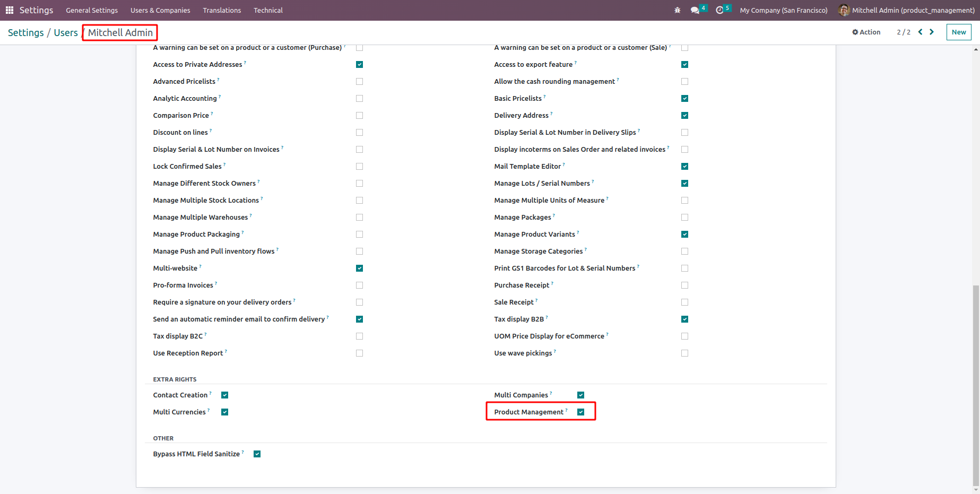This screenshot has width=980, height=494.
Task: Uncheck Manage Lots / Serial Numbers
Action: pos(685,183)
